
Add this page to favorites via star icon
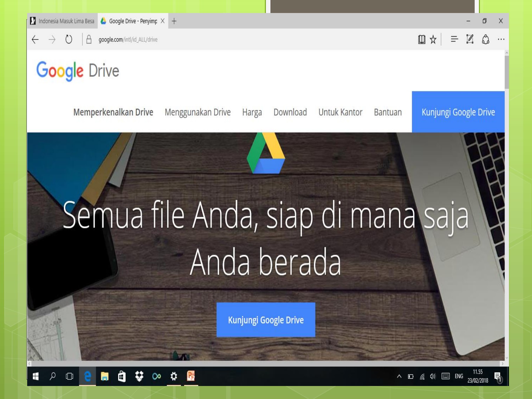(433, 39)
